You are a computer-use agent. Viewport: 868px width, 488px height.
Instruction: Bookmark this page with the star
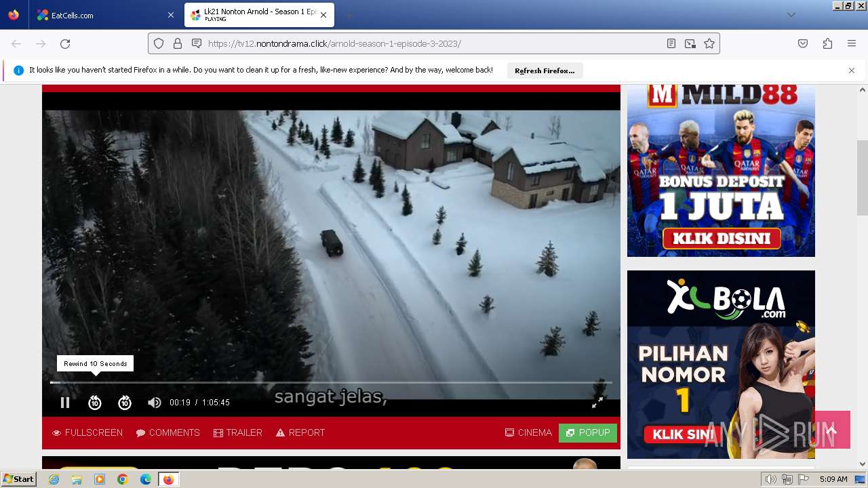709,43
